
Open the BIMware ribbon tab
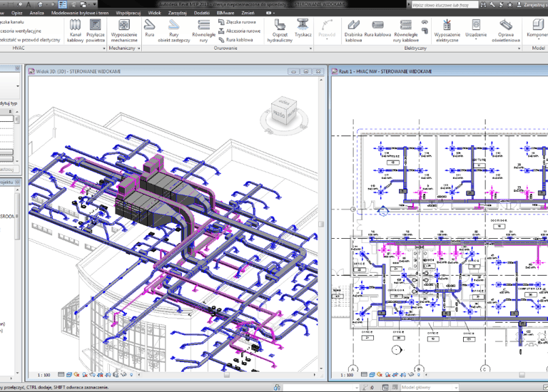(225, 13)
